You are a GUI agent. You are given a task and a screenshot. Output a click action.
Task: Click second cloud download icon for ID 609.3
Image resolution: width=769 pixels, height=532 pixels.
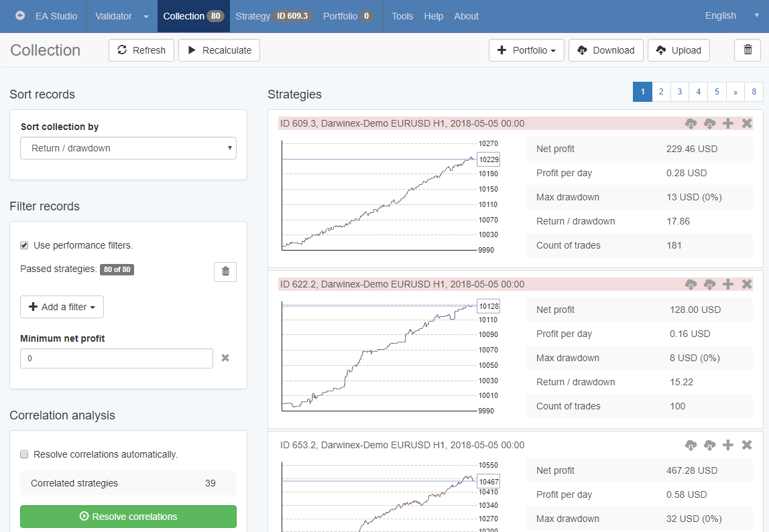point(709,123)
